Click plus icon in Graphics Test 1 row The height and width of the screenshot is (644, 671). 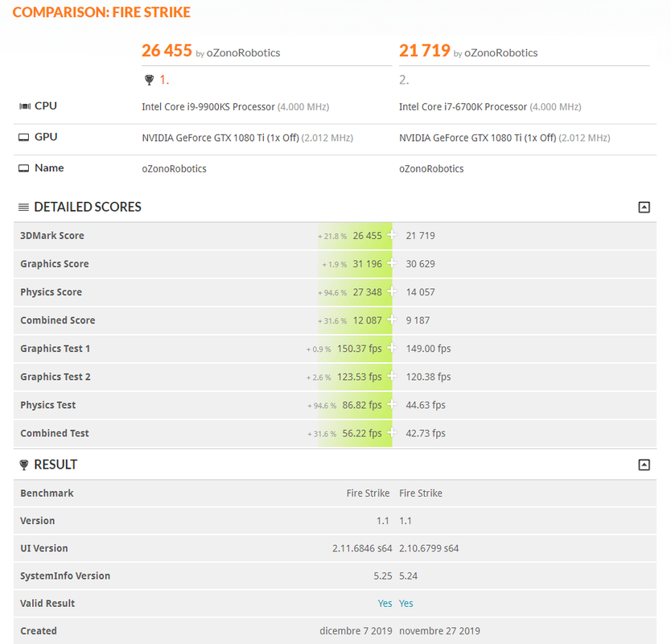coord(392,348)
